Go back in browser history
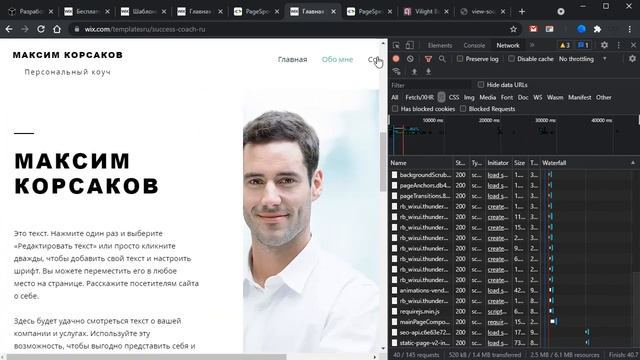Screen dimensions: 640x360 coord(9,29)
